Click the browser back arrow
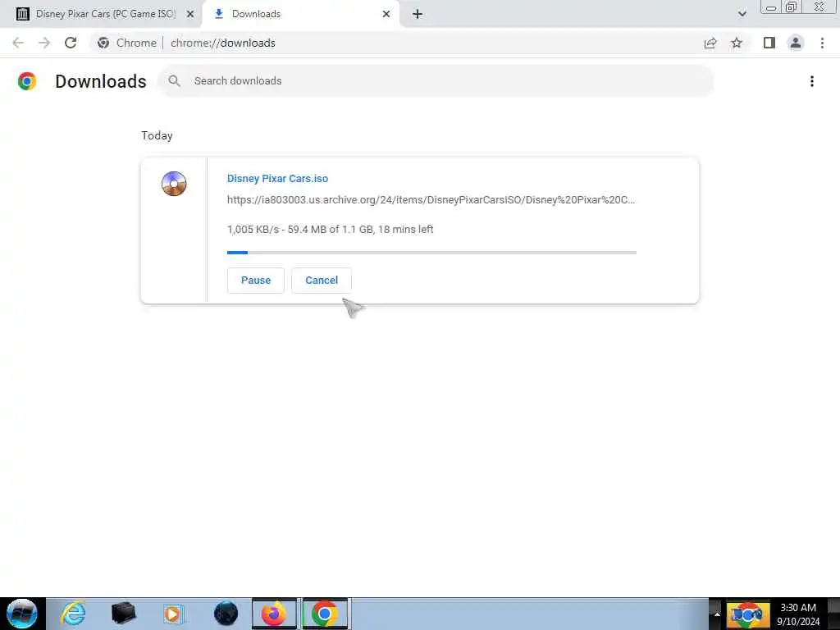The height and width of the screenshot is (630, 840). (x=18, y=43)
